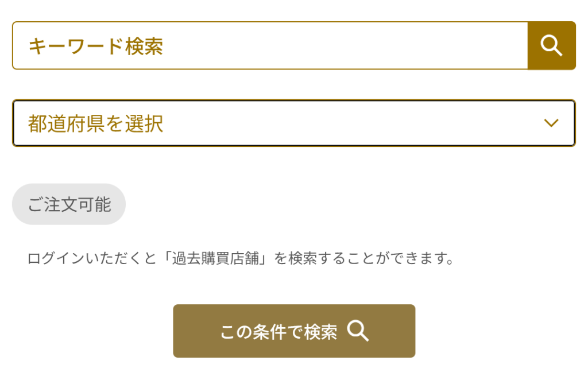The height and width of the screenshot is (380, 588).
Task: Select the prefecture combo box
Action: (x=293, y=123)
